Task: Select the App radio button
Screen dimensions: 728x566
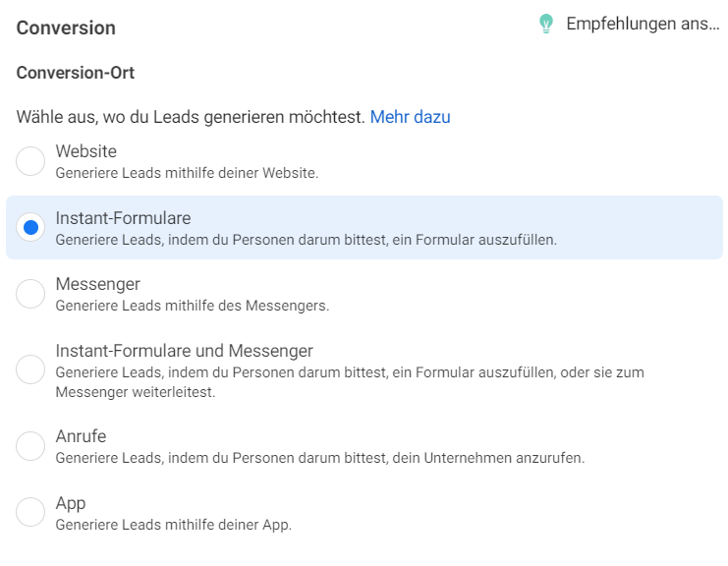Action: pyautogui.click(x=30, y=512)
